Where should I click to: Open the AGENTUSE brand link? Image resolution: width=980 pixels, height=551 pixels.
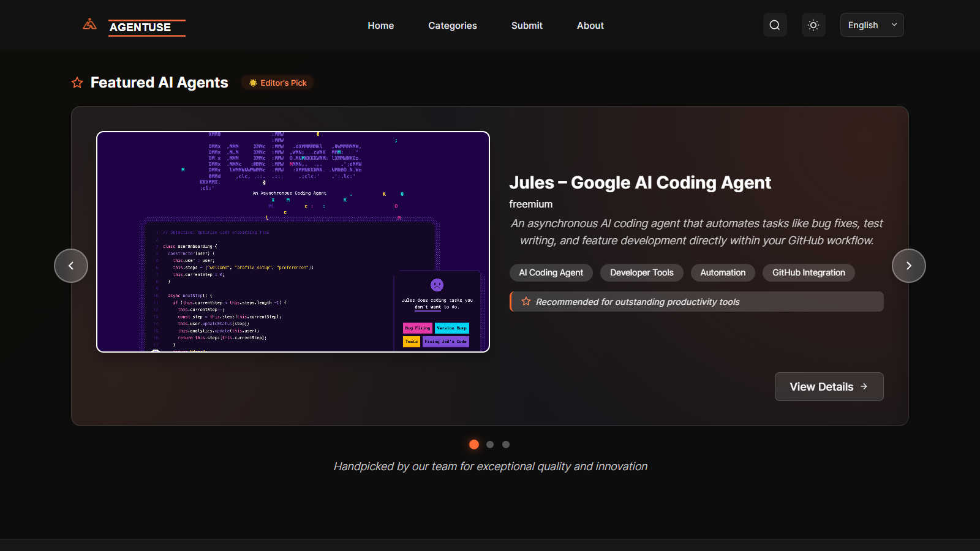coord(147,28)
